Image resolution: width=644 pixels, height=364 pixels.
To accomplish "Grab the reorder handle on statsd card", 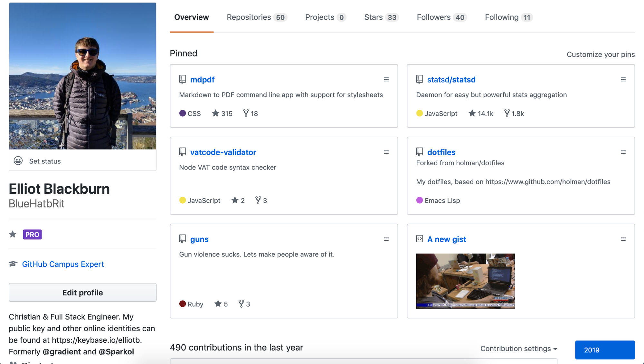I will tap(623, 80).
